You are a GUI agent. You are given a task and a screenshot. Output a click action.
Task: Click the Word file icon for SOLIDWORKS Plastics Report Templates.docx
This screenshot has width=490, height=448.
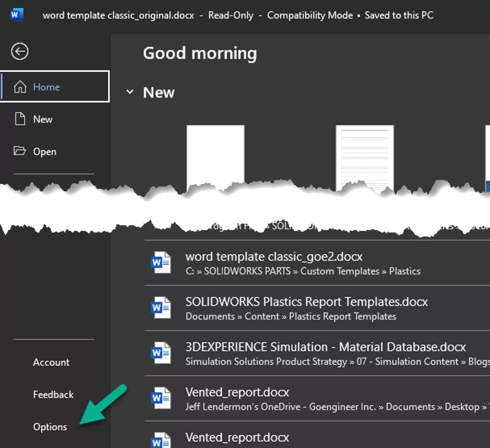coord(161,308)
